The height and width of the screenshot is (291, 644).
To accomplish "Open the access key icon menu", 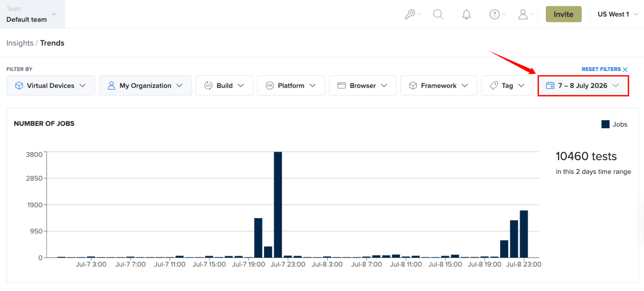I will 412,15.
